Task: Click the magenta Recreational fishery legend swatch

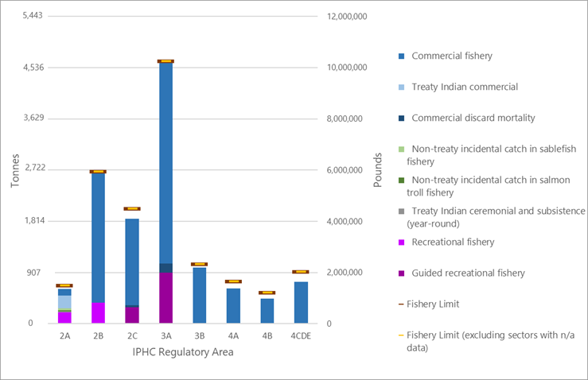Action: pos(402,242)
